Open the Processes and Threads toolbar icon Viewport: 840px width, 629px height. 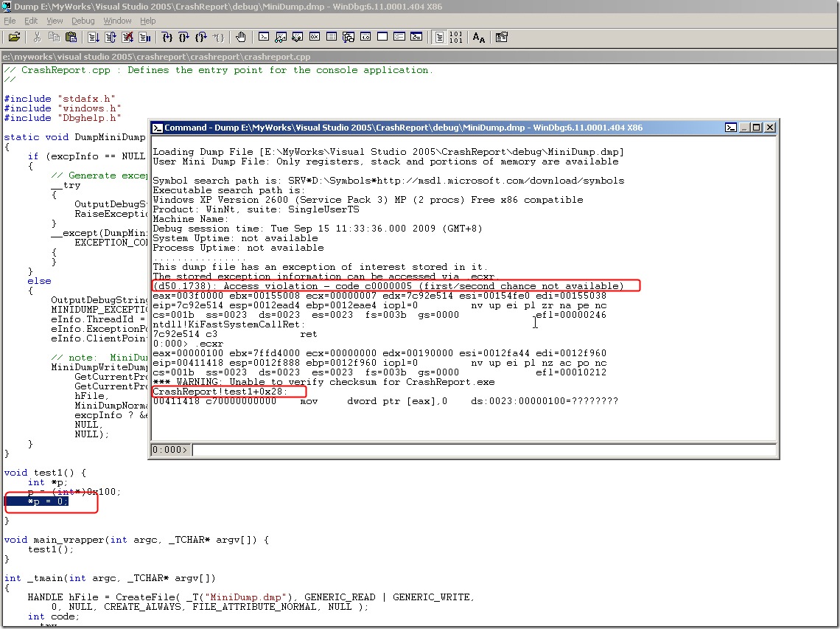click(x=399, y=37)
